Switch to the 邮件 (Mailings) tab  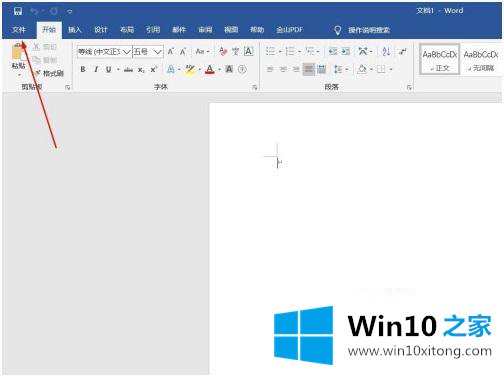179,30
